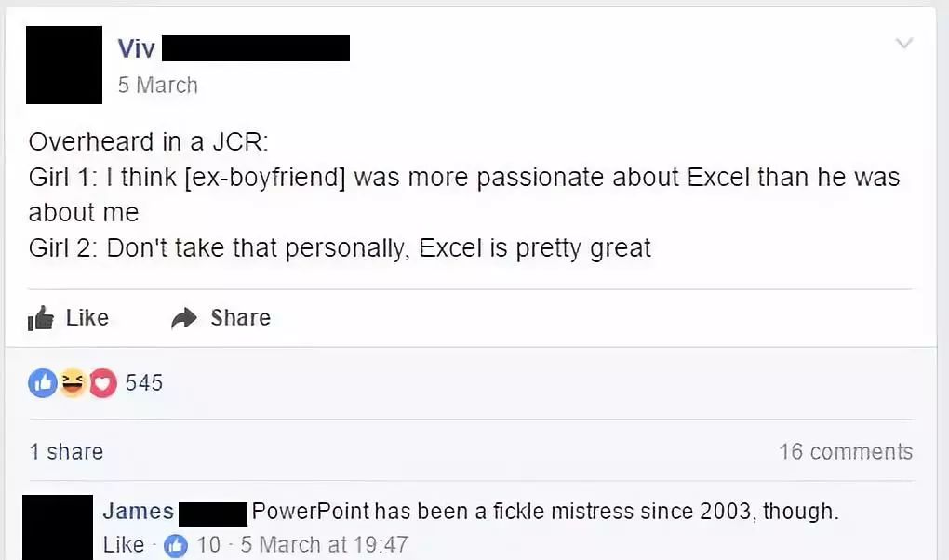Open the 5 March post timestamp
The width and height of the screenshot is (949, 560).
(x=157, y=85)
